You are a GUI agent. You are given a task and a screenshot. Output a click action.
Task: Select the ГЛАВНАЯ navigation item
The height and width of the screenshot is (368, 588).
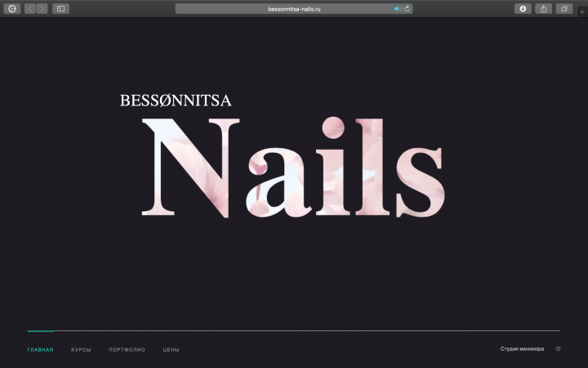41,350
